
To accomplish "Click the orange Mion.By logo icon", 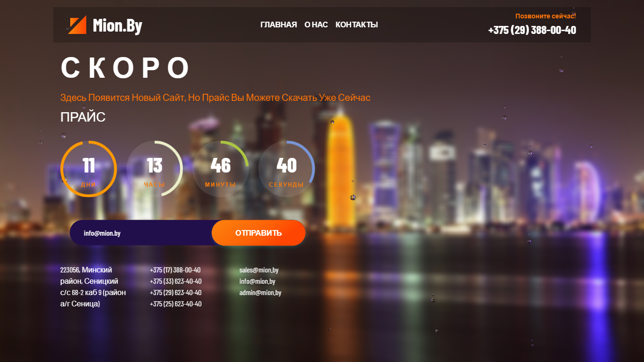I will [77, 25].
